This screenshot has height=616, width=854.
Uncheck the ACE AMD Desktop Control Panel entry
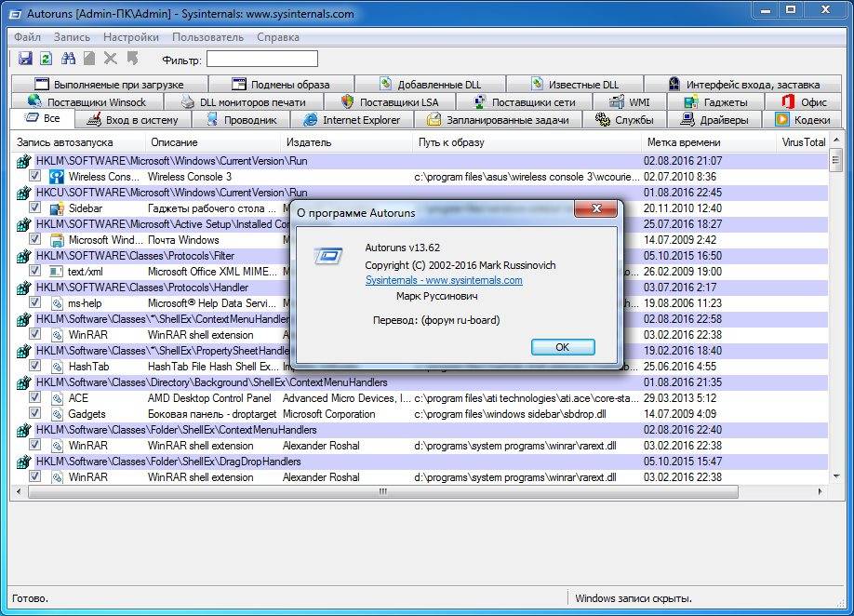[x=34, y=397]
